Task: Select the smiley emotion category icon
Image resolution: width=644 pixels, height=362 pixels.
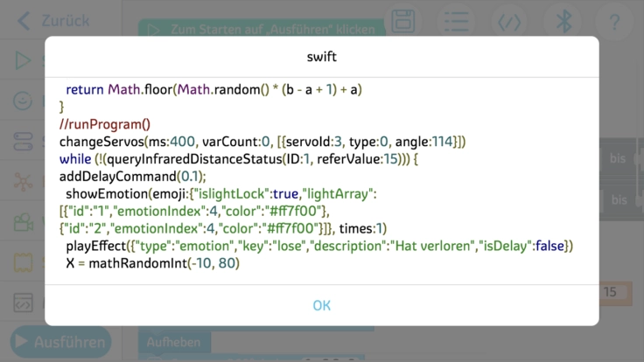Action: pyautogui.click(x=23, y=101)
